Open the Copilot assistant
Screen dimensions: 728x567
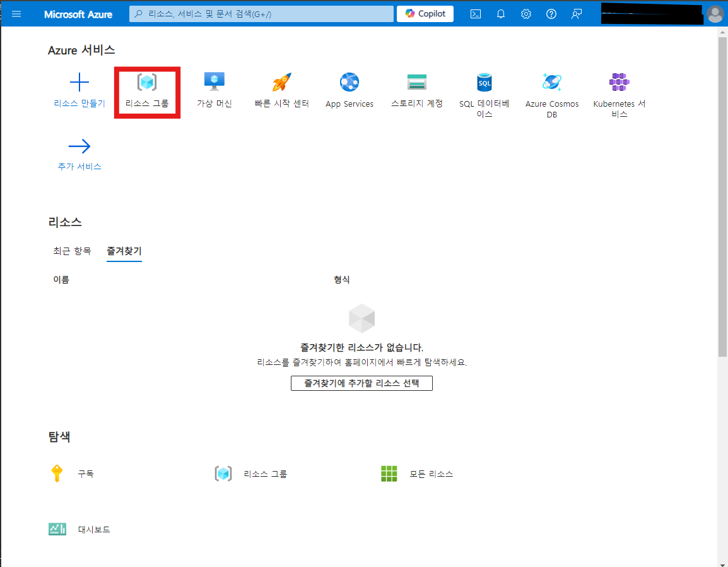[x=425, y=14]
